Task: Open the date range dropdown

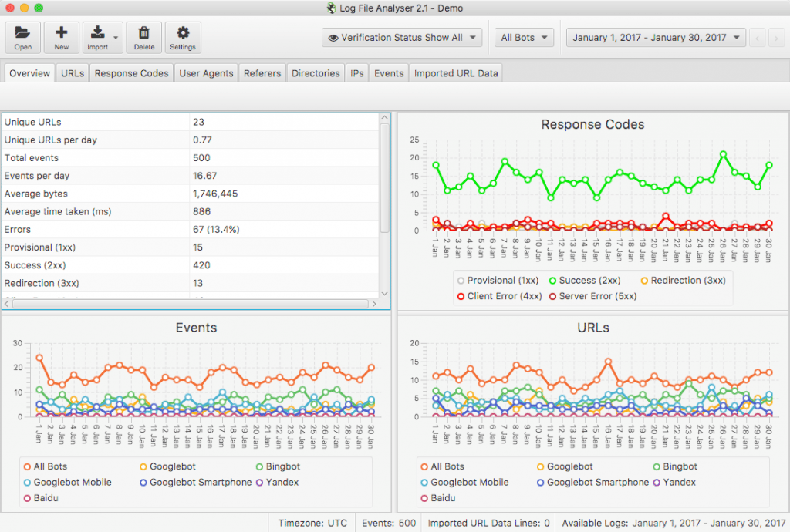Action: (x=657, y=38)
